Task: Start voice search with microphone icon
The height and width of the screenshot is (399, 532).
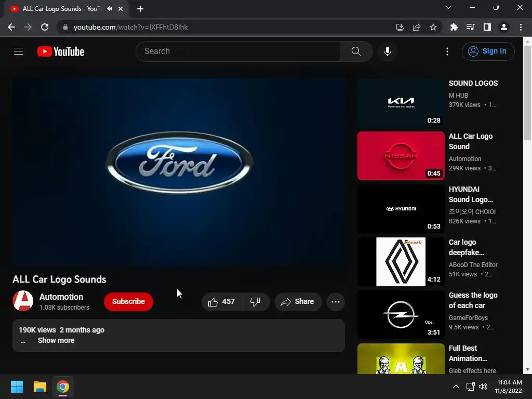Action: click(388, 51)
